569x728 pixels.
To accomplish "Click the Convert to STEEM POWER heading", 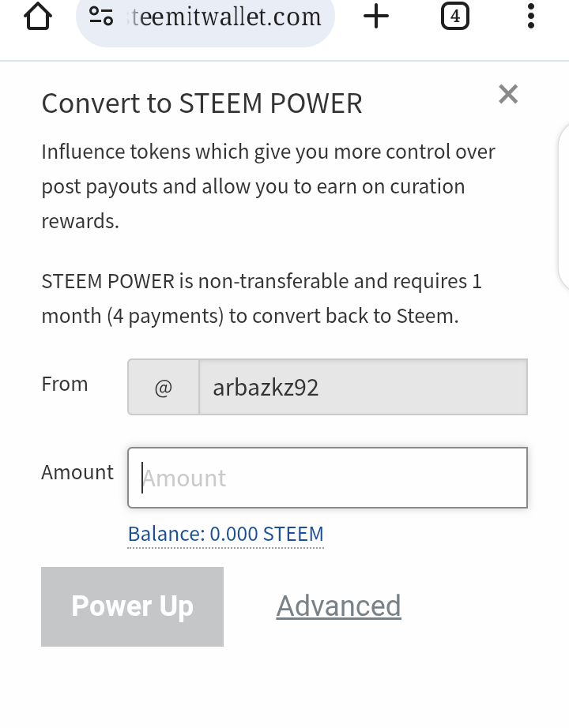I will (202, 103).
